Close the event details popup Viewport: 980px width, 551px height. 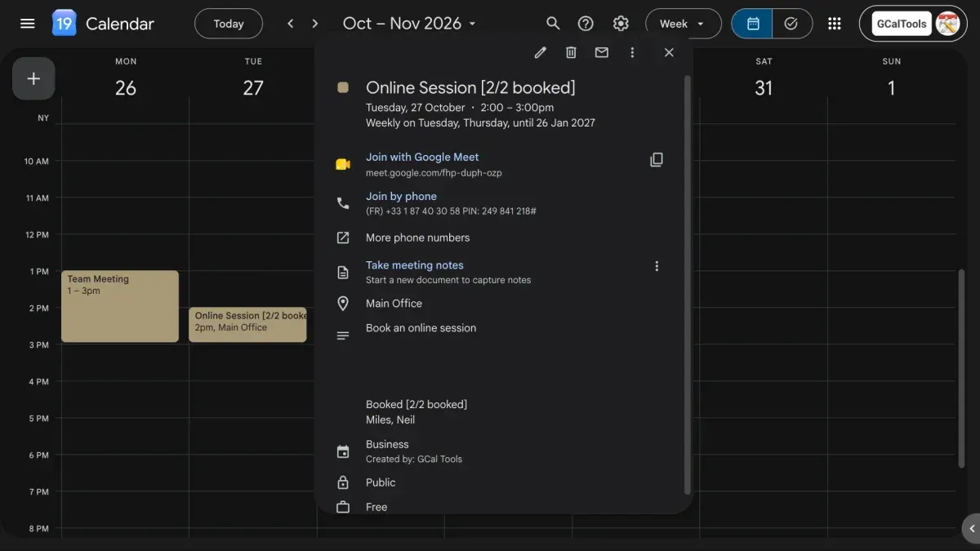click(669, 52)
